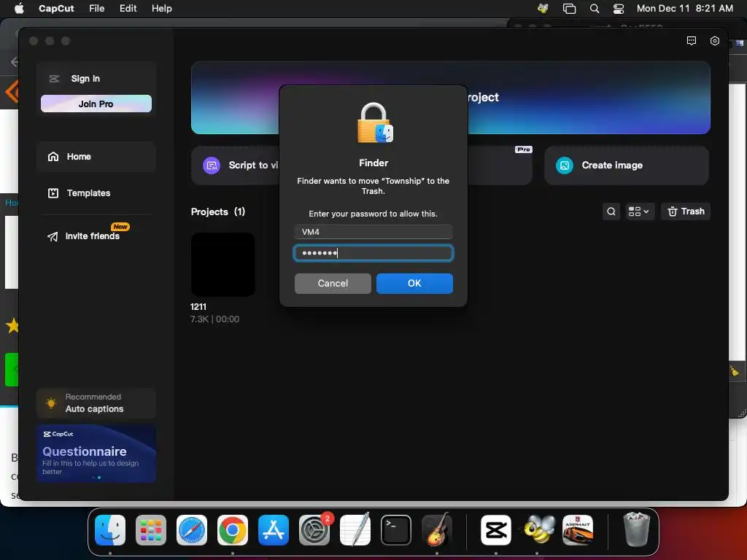
Task: Click the Templates icon in sidebar
Action: click(53, 192)
